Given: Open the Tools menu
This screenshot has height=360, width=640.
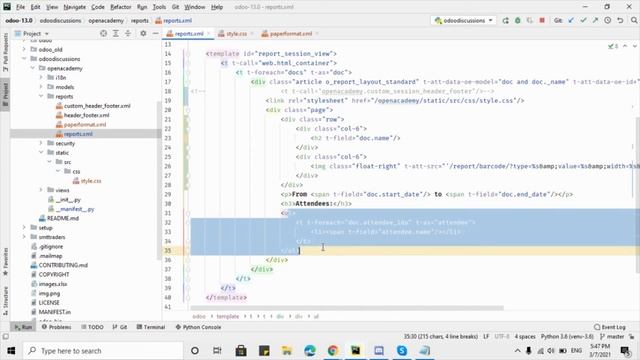Looking at the screenshot, I should [159, 7].
